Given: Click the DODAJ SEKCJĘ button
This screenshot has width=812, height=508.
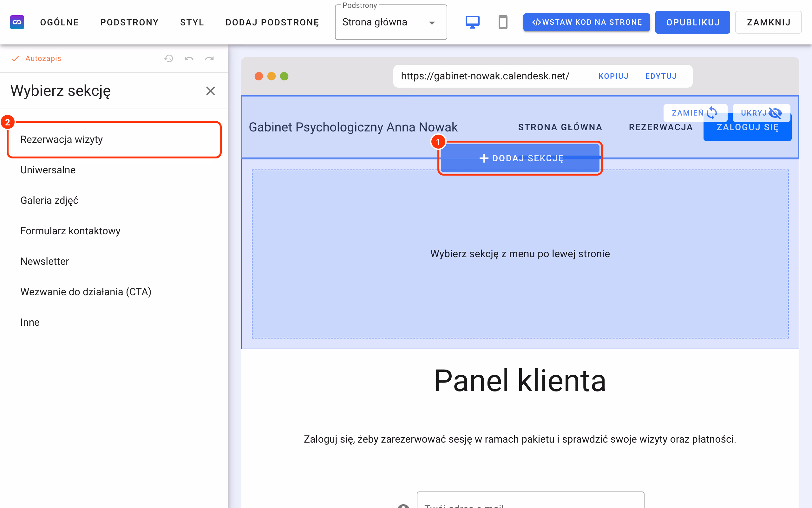Looking at the screenshot, I should 520,158.
